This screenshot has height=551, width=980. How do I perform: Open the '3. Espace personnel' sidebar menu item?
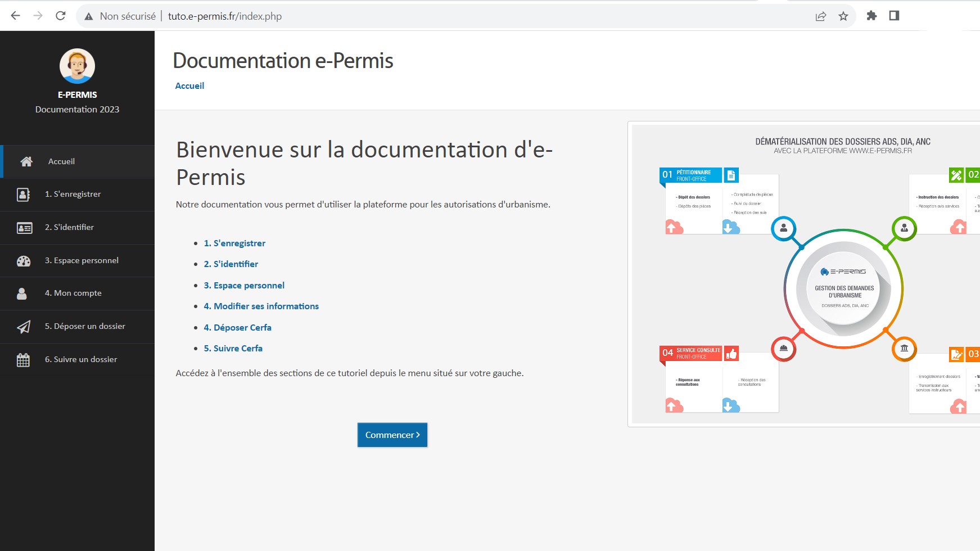tap(82, 260)
